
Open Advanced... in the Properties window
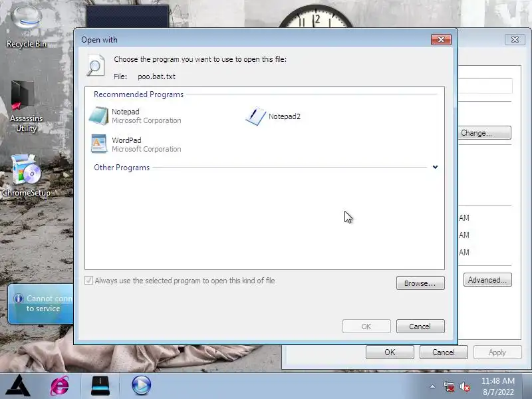[x=487, y=280]
